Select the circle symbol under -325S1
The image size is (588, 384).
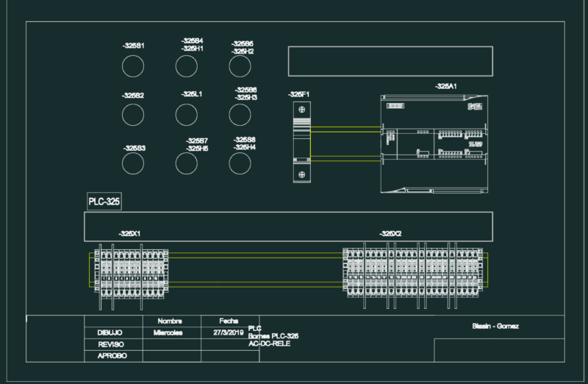(x=133, y=66)
